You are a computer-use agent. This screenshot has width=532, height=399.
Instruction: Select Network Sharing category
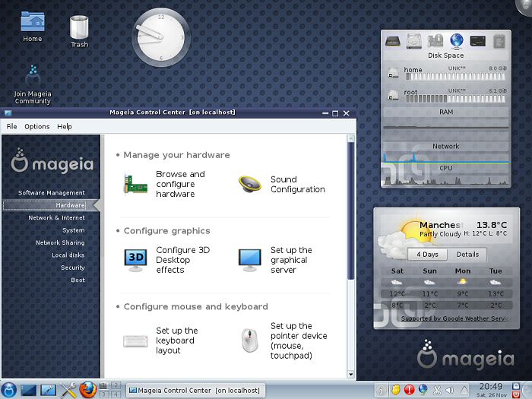(60, 242)
